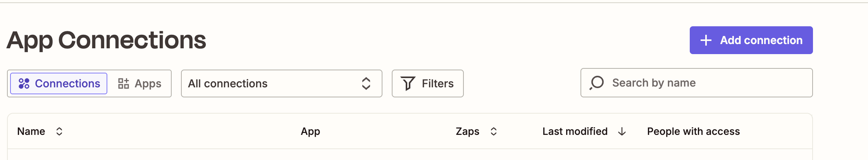Click the funnel icon for Filters
The image size is (868, 160).
(x=408, y=83)
